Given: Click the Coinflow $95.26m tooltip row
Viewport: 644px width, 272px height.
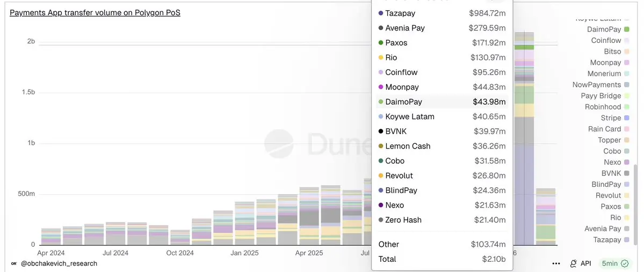Looking at the screenshot, I should [x=442, y=72].
